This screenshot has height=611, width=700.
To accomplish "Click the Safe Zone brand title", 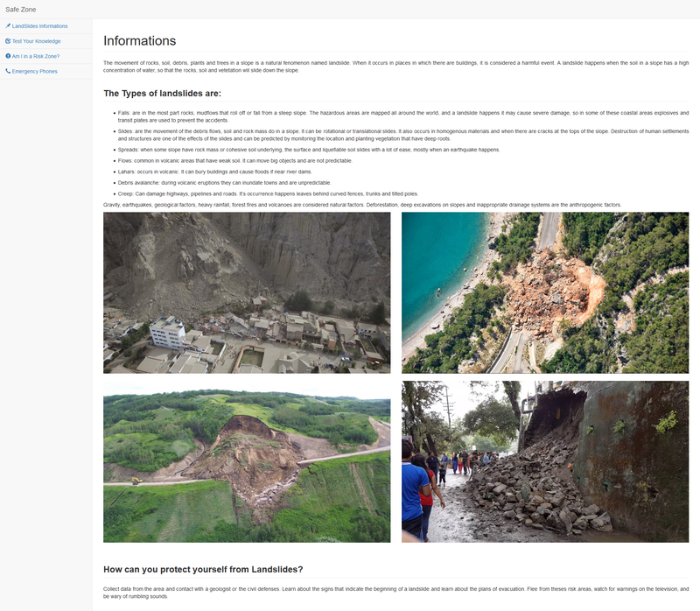I will point(21,9).
